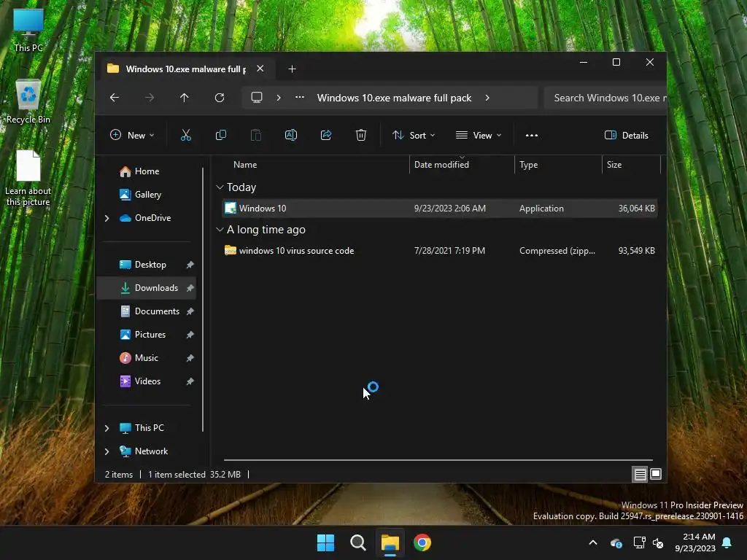Image resolution: width=747 pixels, height=560 pixels.
Task: Toggle the Details pane
Action: pyautogui.click(x=627, y=135)
